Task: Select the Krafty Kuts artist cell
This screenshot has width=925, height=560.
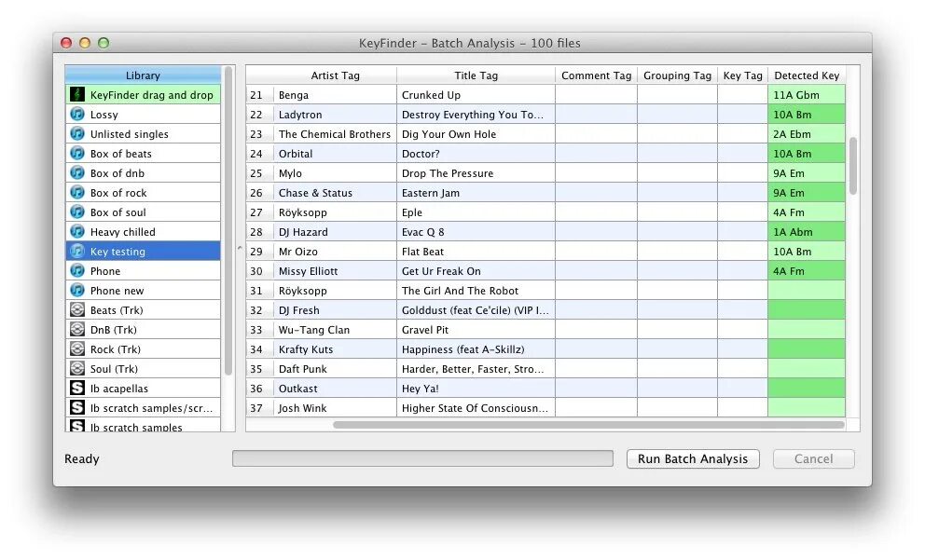Action: point(335,349)
